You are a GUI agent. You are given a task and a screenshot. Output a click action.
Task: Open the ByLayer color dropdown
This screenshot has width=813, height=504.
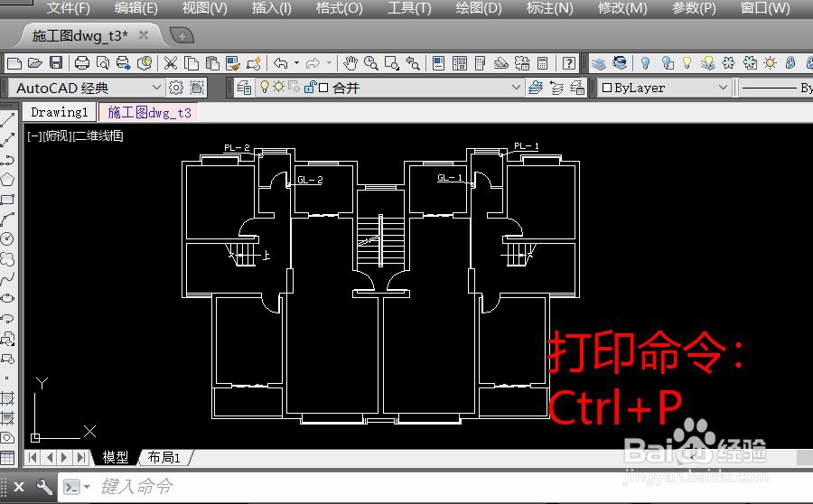click(724, 88)
